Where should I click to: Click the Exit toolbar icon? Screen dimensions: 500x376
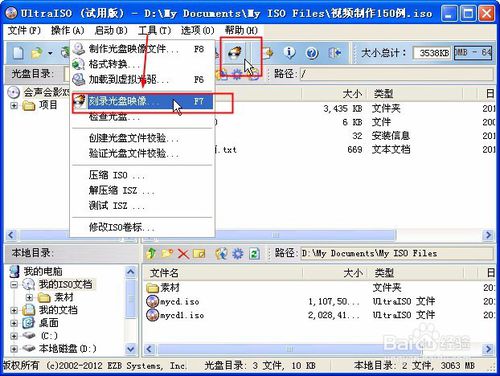(x=335, y=53)
